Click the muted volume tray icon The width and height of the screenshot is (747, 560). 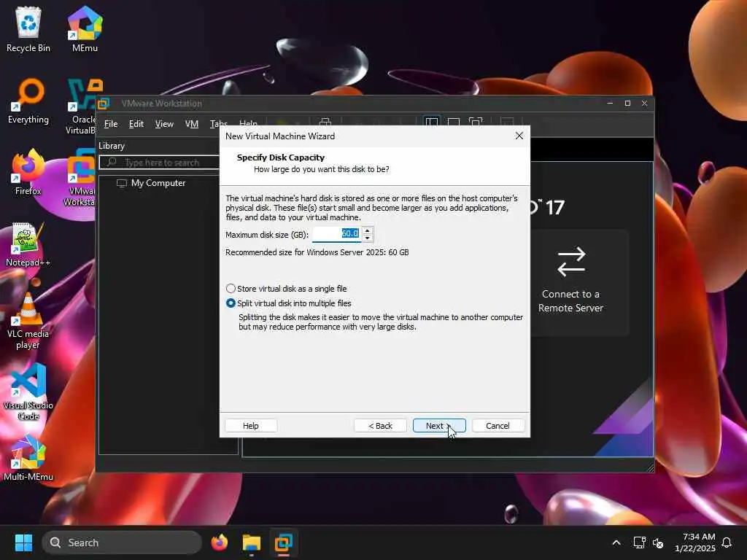658,542
